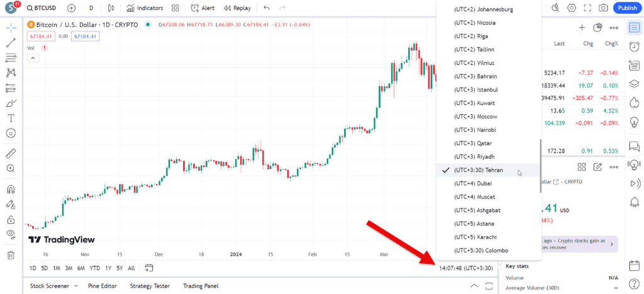Collapse the indicator legend chevron under Vol
Screen dimensions: 644x294
point(33,58)
